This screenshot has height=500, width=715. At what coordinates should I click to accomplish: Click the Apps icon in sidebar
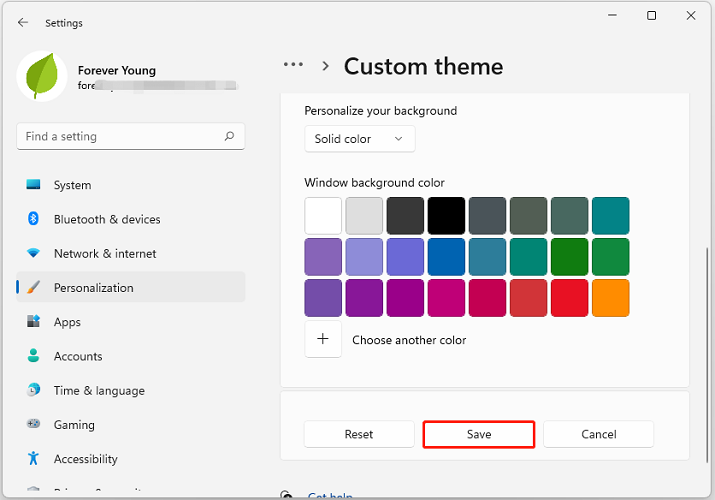[x=34, y=322]
